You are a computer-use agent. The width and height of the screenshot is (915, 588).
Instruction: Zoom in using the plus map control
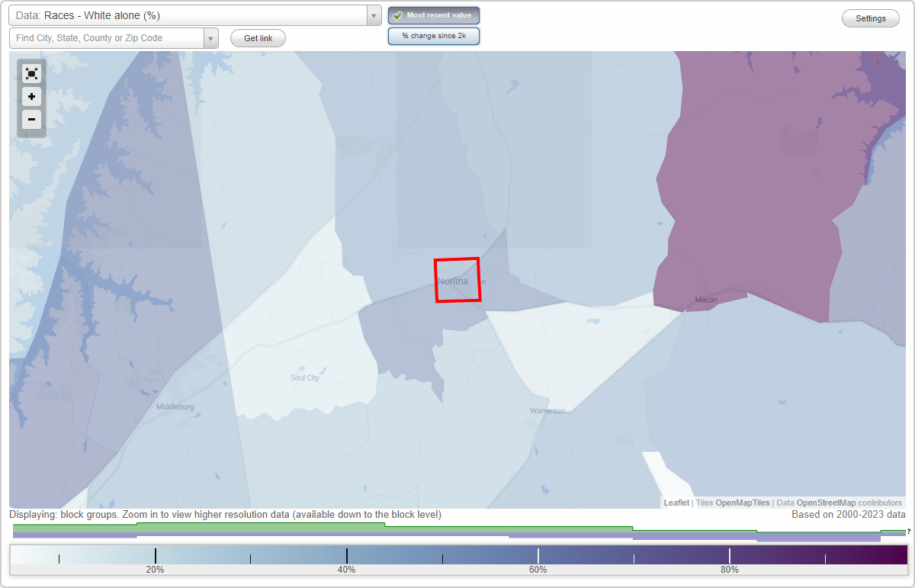click(x=31, y=97)
